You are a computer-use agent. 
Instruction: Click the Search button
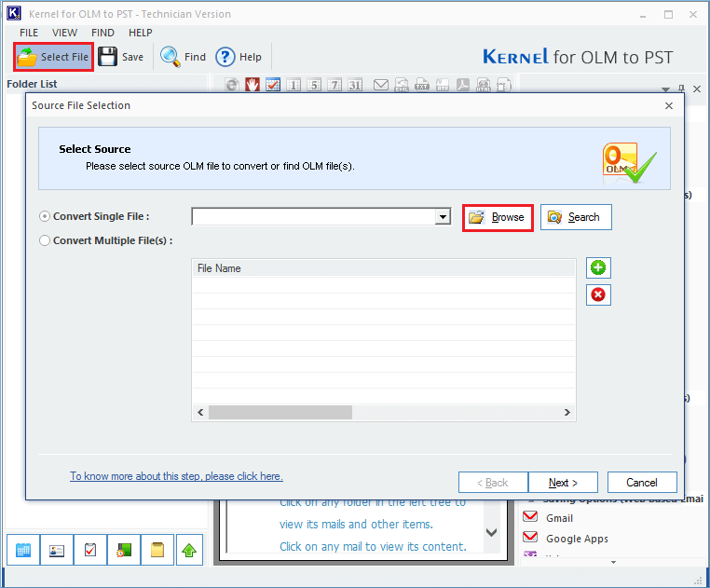pos(576,217)
